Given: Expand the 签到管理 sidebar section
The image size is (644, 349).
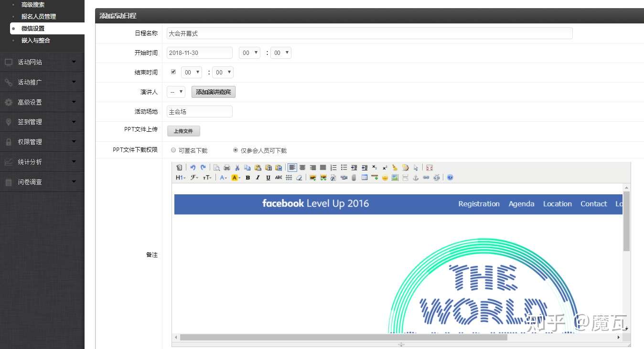Looking at the screenshot, I should point(42,122).
